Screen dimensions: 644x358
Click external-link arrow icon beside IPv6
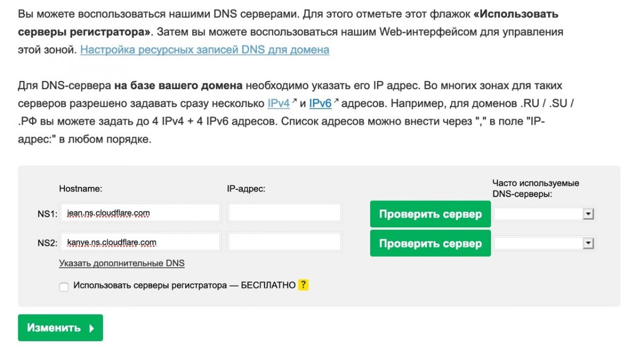coord(336,100)
